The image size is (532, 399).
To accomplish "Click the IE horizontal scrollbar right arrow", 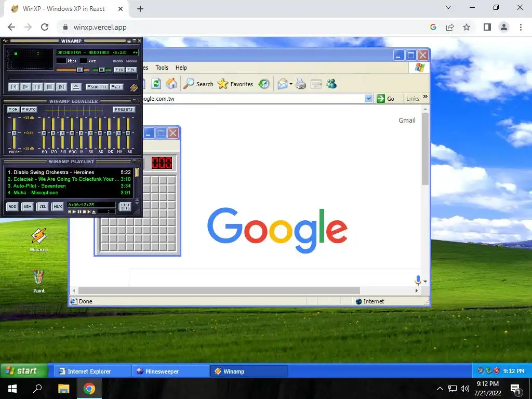I will (x=417, y=291).
